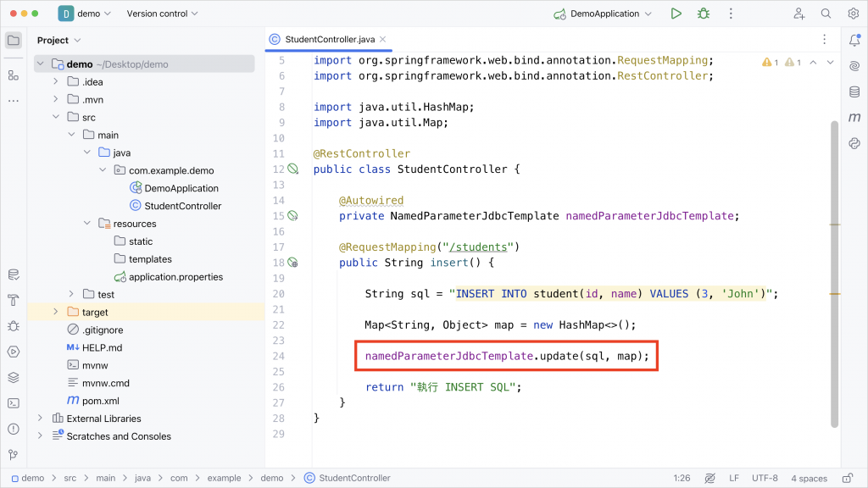Click the UTF-8 encoding in status bar
Image resolution: width=868 pixels, height=488 pixels.
765,478
